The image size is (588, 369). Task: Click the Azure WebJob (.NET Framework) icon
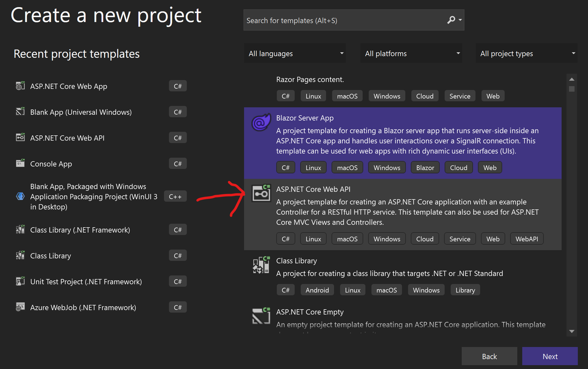(x=20, y=307)
